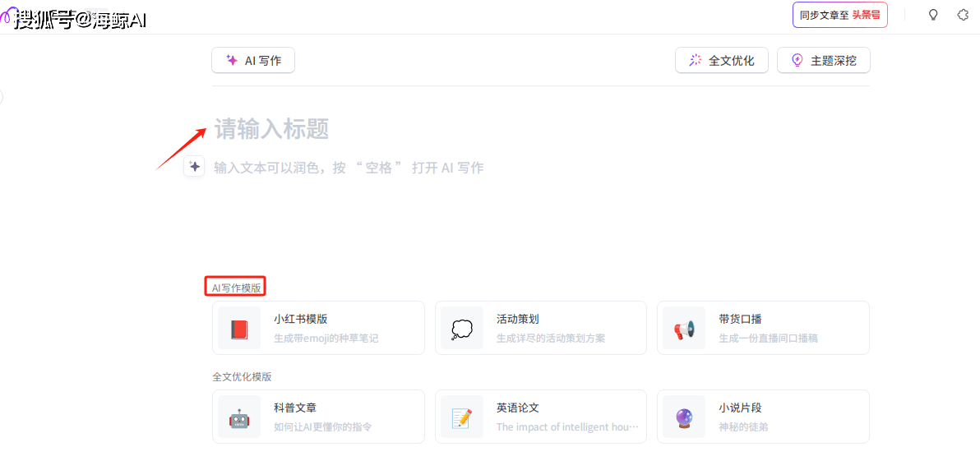Screen dimensions: 980x470
Task: Open the puzzle-piece plugin icon
Action: (963, 15)
